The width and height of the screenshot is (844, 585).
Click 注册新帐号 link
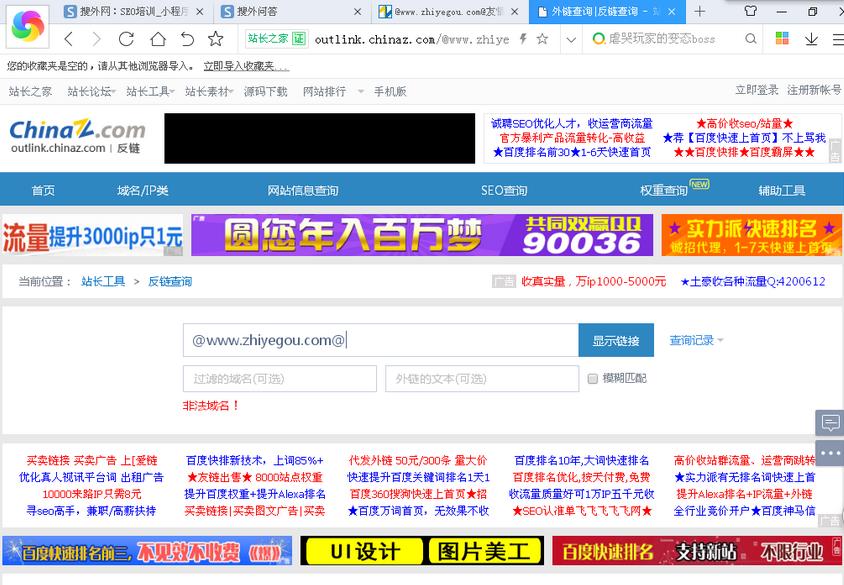[814, 90]
